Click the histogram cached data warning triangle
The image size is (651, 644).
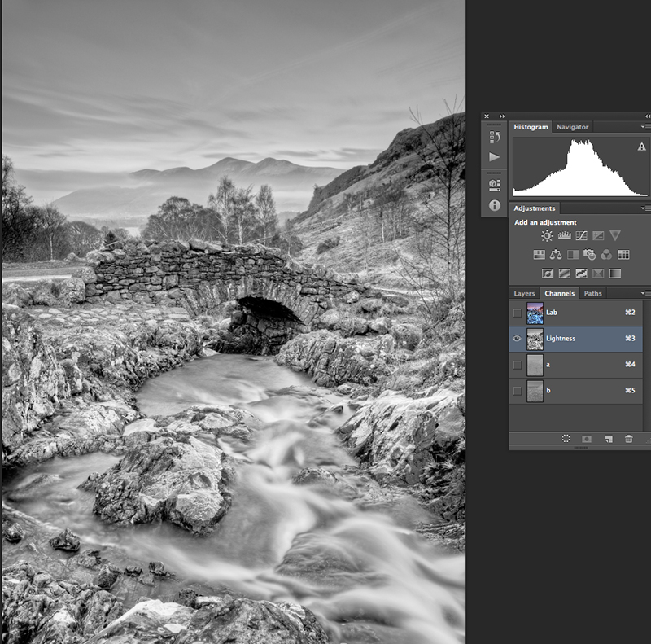(641, 147)
